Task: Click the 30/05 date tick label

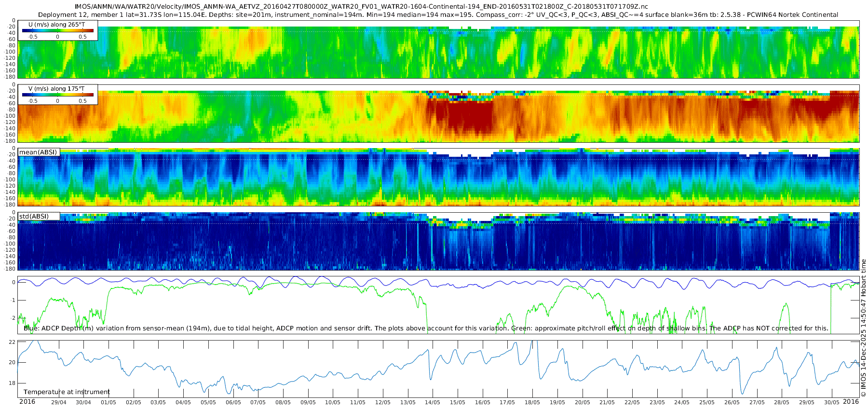Action: (x=832, y=403)
